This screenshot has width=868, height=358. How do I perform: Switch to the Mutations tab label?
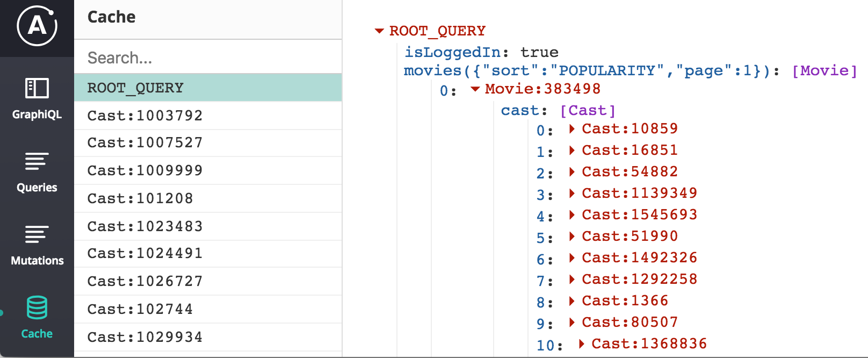37,261
